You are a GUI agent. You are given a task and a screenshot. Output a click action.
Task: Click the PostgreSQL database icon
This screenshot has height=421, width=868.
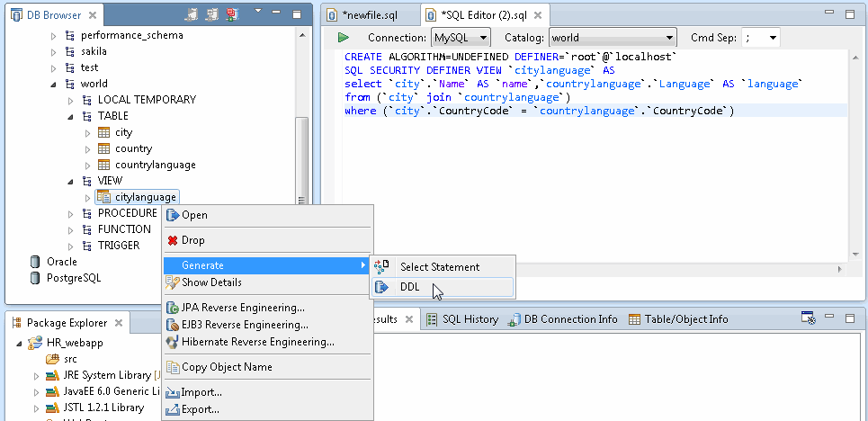pyautogui.click(x=34, y=278)
